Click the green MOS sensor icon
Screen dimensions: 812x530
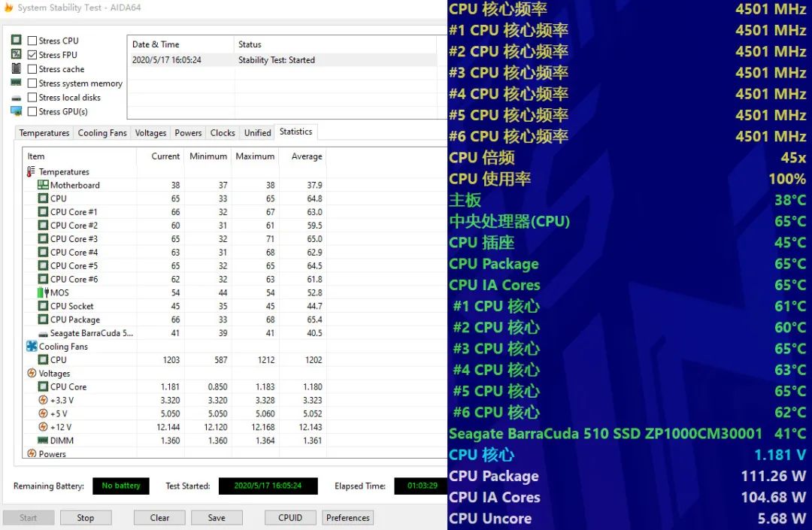[x=43, y=292]
